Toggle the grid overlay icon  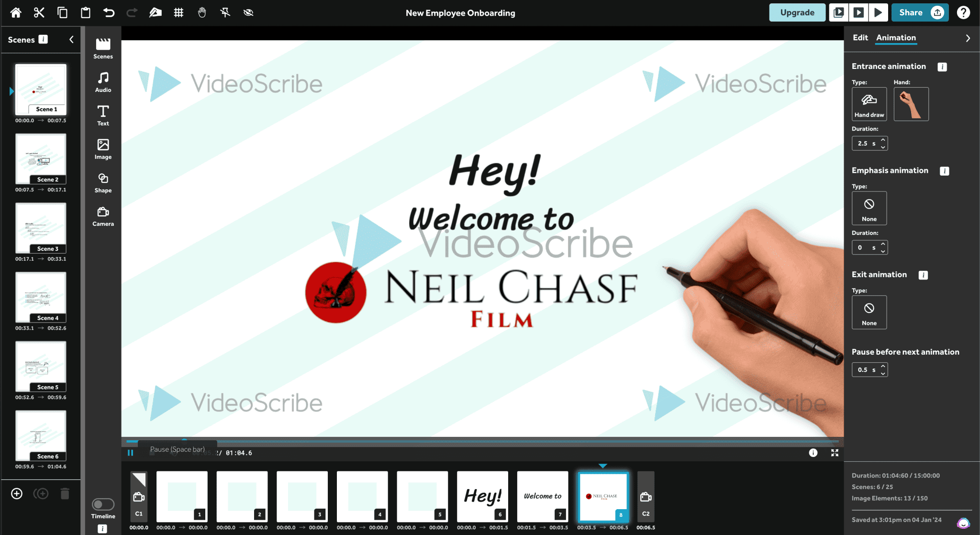(x=178, y=12)
